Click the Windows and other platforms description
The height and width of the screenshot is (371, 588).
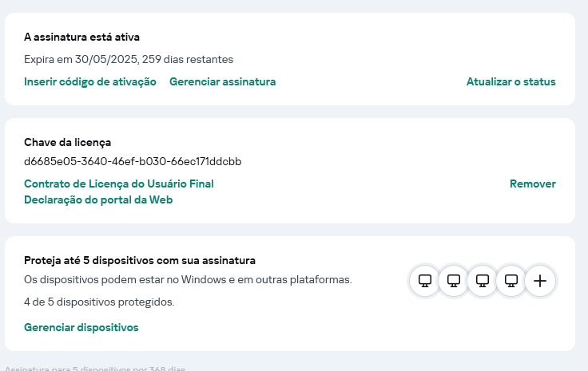click(x=188, y=280)
